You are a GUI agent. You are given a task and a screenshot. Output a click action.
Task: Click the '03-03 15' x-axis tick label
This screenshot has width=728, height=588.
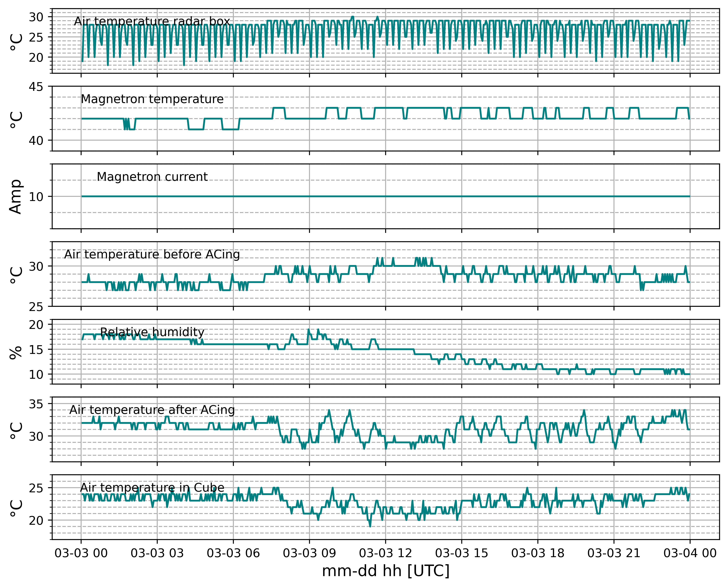462,553
